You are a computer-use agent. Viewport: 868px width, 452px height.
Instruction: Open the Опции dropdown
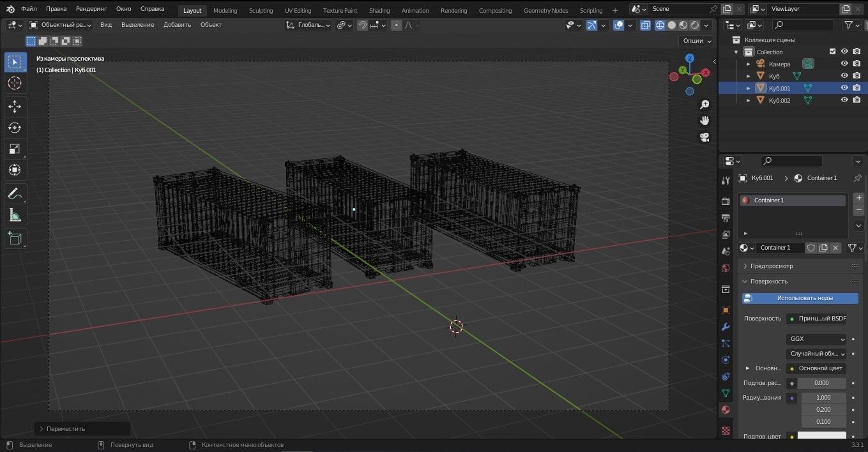[x=696, y=40]
